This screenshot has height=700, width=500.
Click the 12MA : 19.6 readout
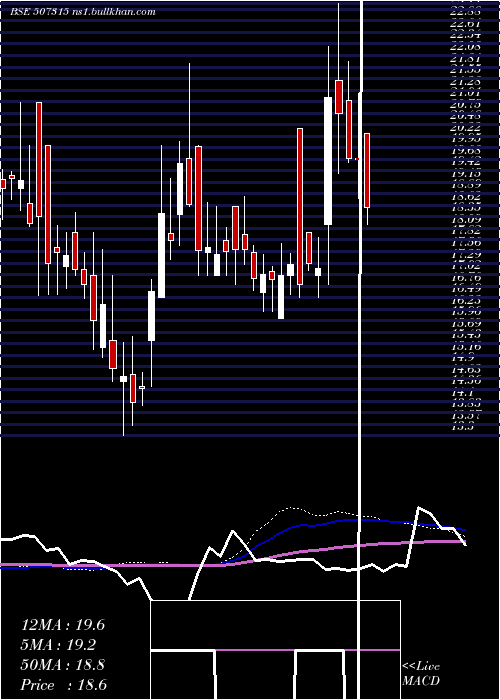[63, 625]
